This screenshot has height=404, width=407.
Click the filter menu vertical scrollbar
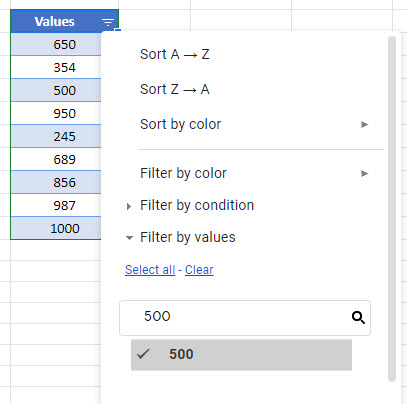pyautogui.click(x=392, y=209)
